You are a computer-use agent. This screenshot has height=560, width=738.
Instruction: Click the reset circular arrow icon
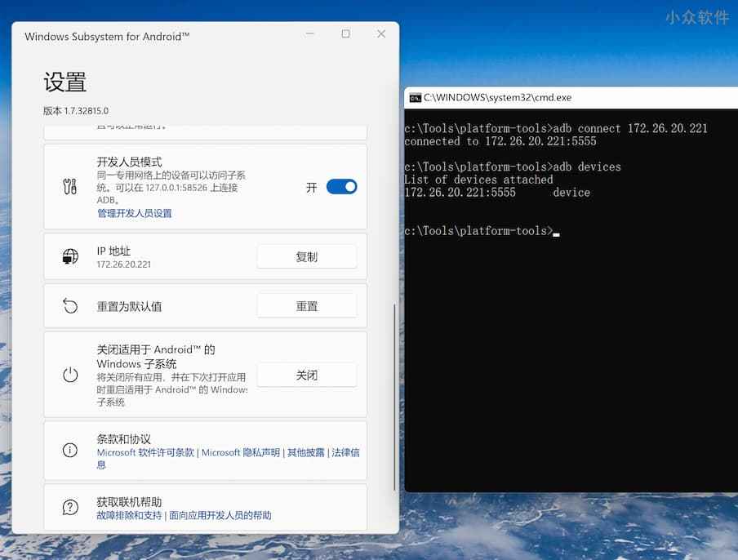pyautogui.click(x=70, y=306)
